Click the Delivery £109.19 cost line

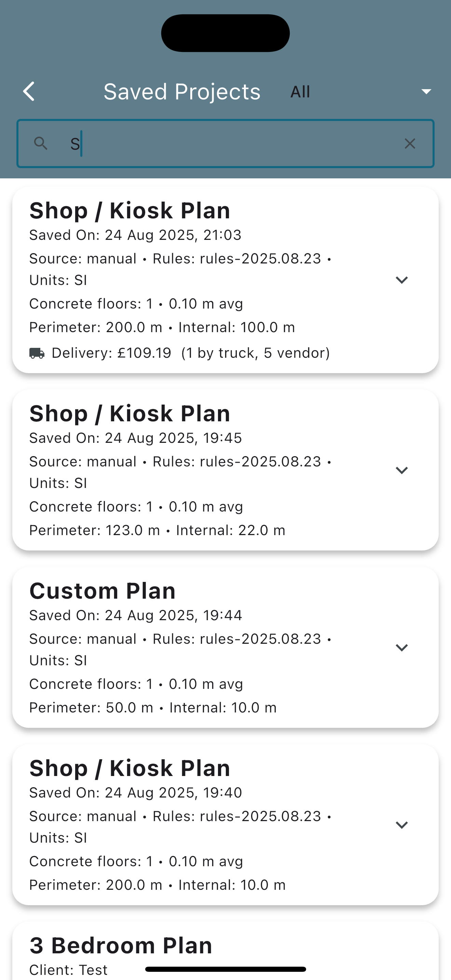[190, 353]
